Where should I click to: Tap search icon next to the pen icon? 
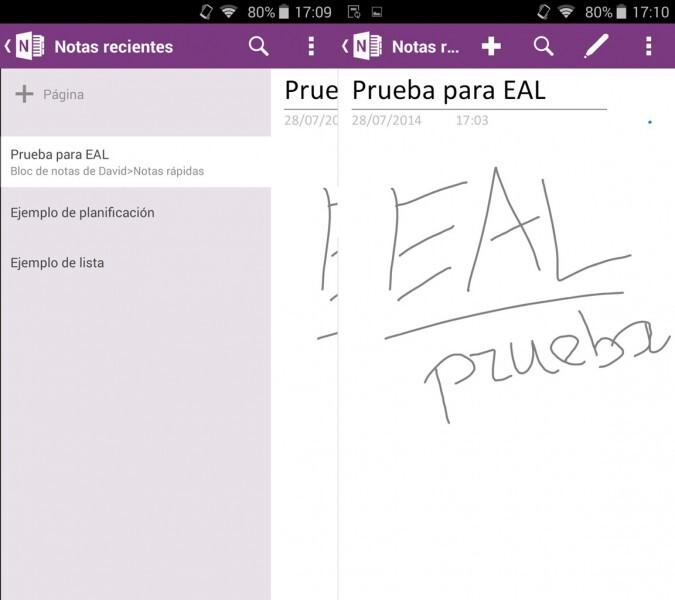[543, 46]
